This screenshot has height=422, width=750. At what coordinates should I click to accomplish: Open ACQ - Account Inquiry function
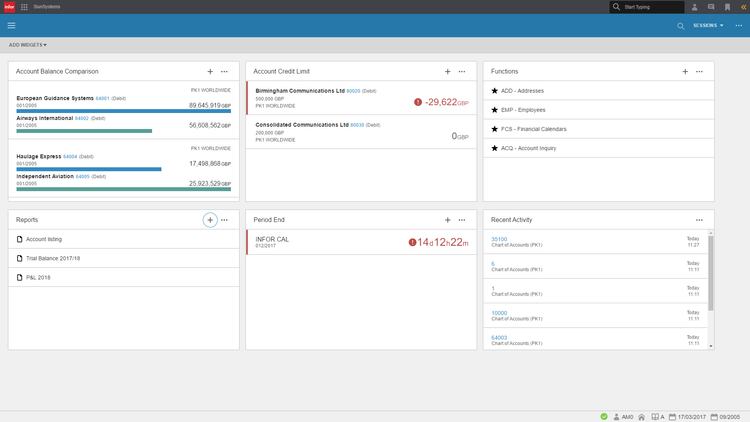(x=529, y=148)
